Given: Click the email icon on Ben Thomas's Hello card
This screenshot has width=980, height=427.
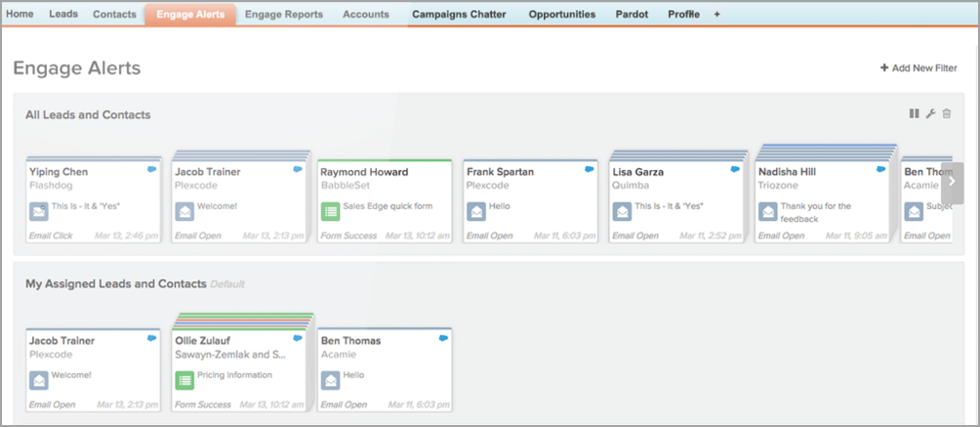Looking at the screenshot, I should tap(330, 380).
